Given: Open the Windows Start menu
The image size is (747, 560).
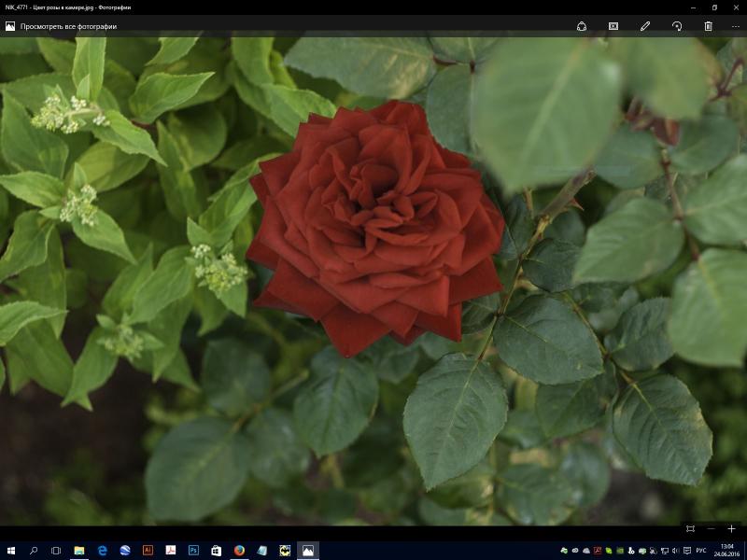Looking at the screenshot, I should point(10,551).
